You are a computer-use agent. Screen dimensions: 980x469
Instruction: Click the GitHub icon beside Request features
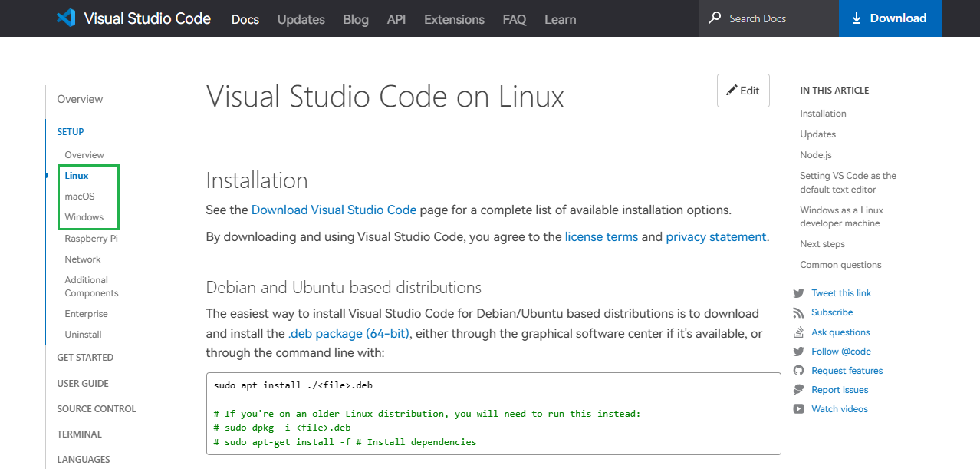(798, 371)
